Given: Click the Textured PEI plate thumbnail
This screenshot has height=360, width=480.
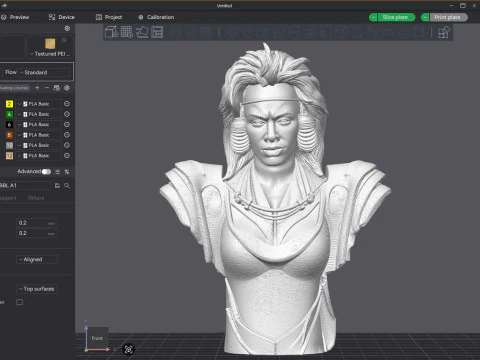Looking at the screenshot, I should [x=50, y=43].
